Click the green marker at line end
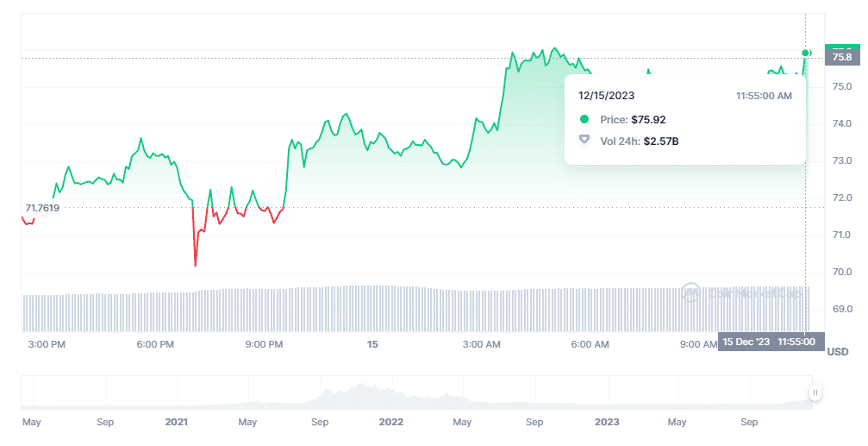This screenshot has width=868, height=446. coord(806,53)
